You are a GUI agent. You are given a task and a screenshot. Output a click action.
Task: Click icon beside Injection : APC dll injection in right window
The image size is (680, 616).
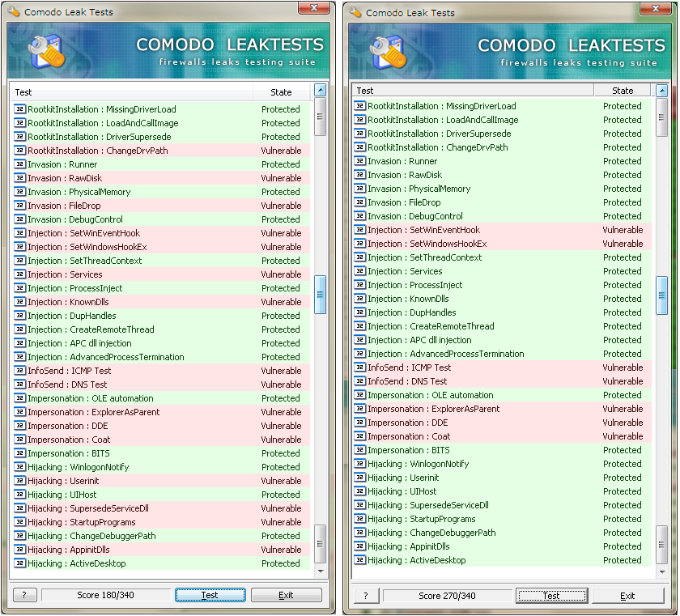click(x=360, y=339)
